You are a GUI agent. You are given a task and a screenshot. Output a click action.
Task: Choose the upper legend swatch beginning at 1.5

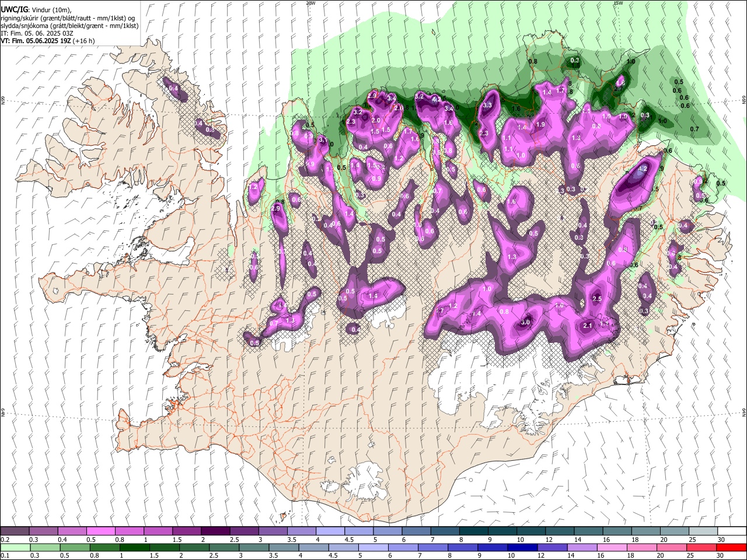[186, 531]
